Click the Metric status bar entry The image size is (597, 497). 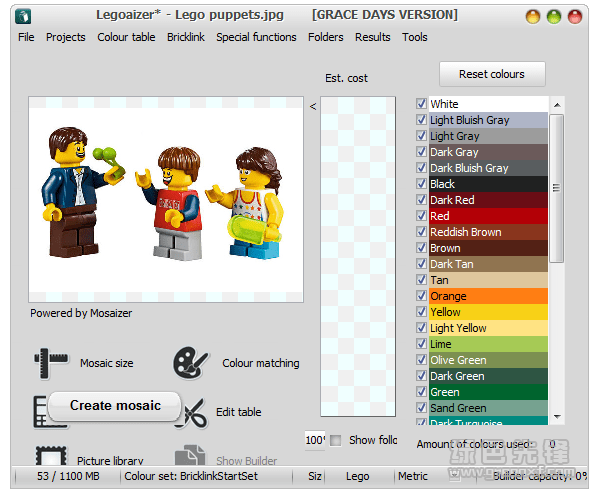coord(413,476)
